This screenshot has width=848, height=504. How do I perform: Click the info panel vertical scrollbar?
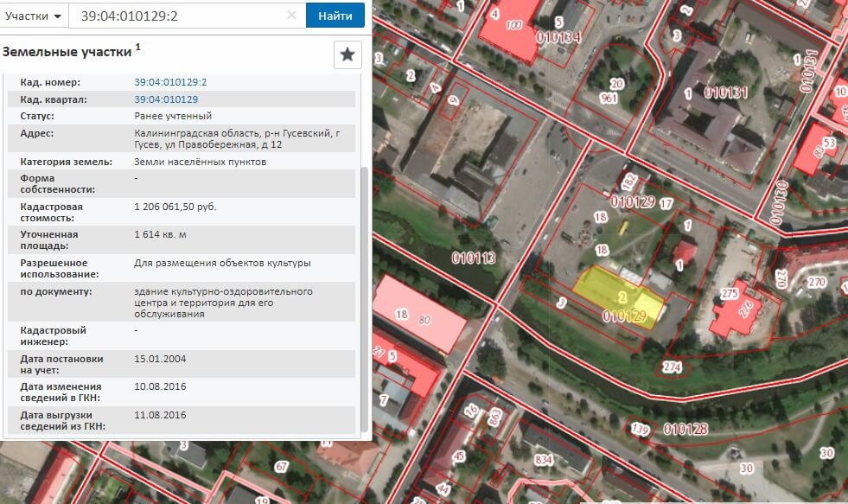[x=365, y=298]
